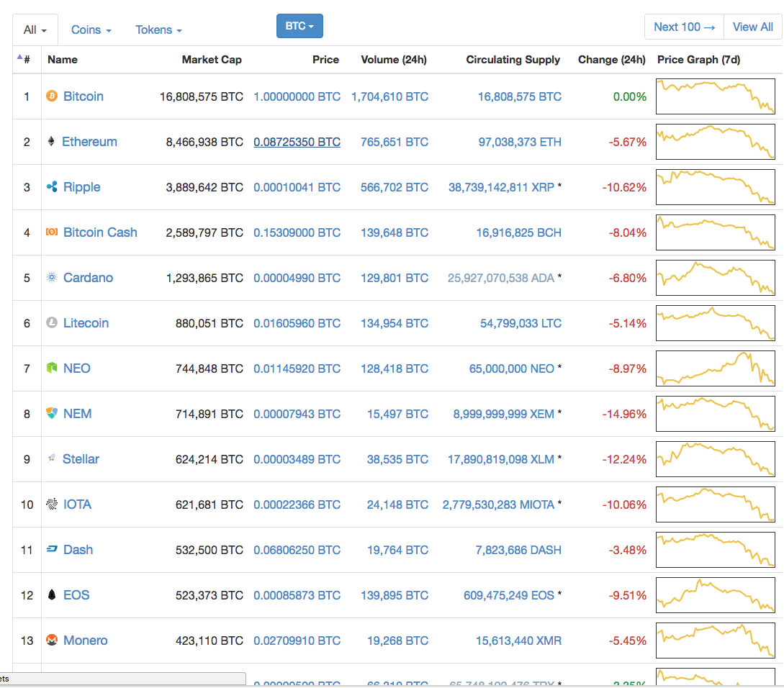This screenshot has width=784, height=688.
Task: Sort by Circulating Supply column
Action: (513, 60)
